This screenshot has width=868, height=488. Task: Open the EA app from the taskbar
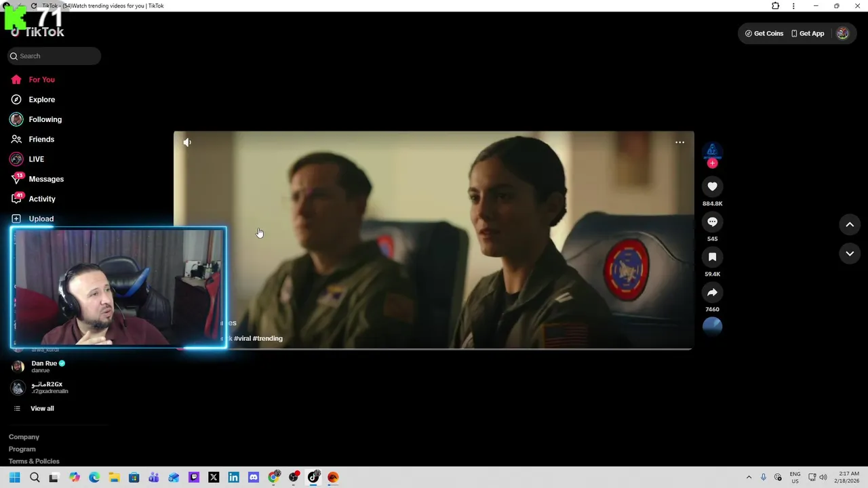tap(333, 477)
